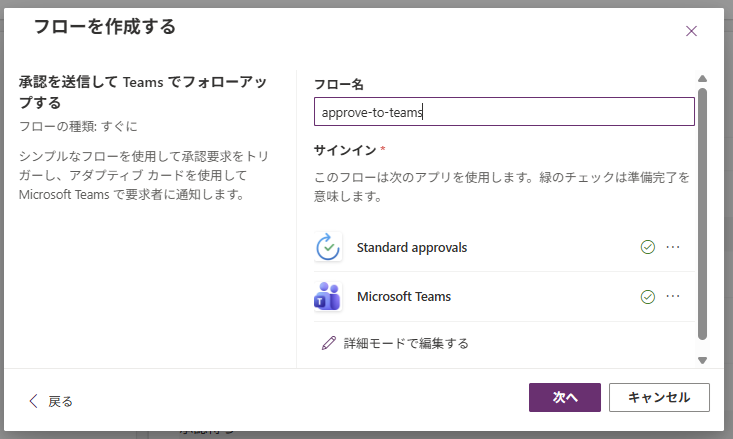The image size is (733, 439).
Task: Click the scrollbar up arrow
Action: click(x=702, y=79)
